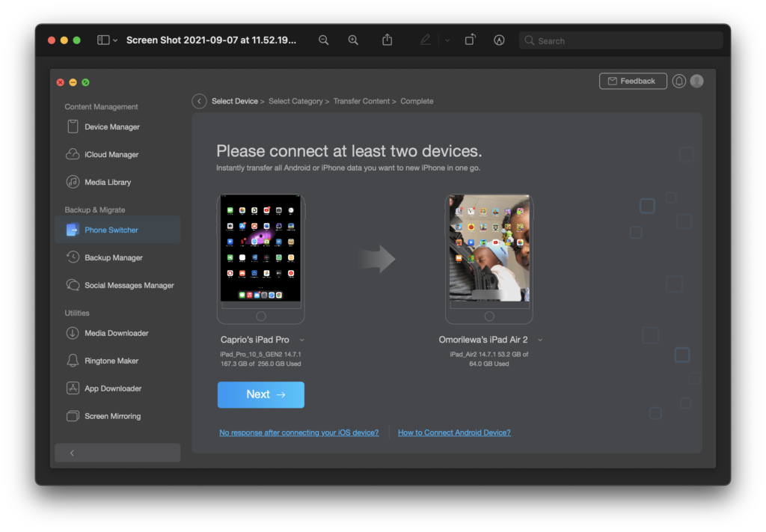
Task: Click Select Device breadcrumb step
Action: coord(234,101)
